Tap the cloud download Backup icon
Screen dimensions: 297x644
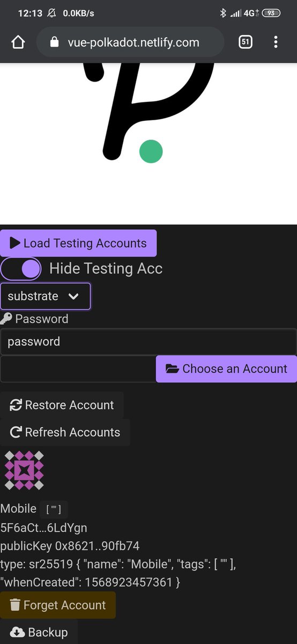point(17,632)
